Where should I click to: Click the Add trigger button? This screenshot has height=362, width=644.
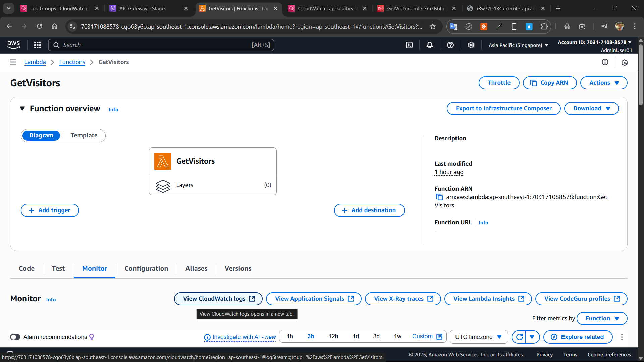click(x=50, y=210)
